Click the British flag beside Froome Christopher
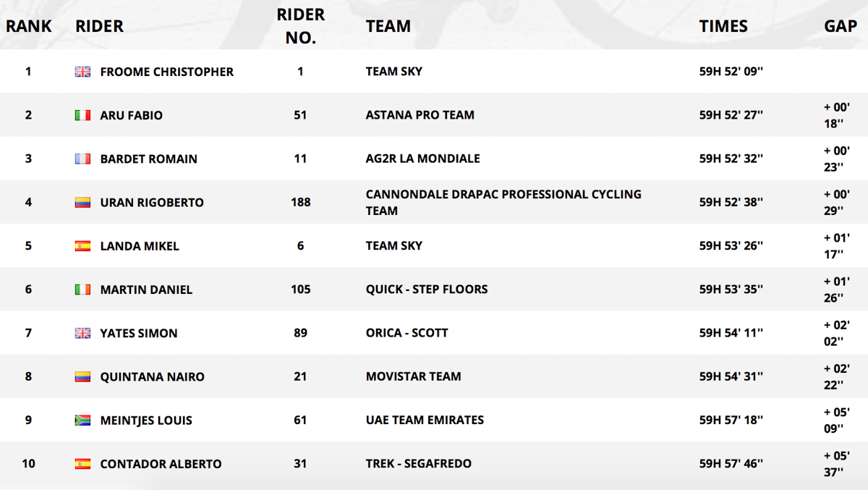This screenshot has width=868, height=490. (83, 72)
